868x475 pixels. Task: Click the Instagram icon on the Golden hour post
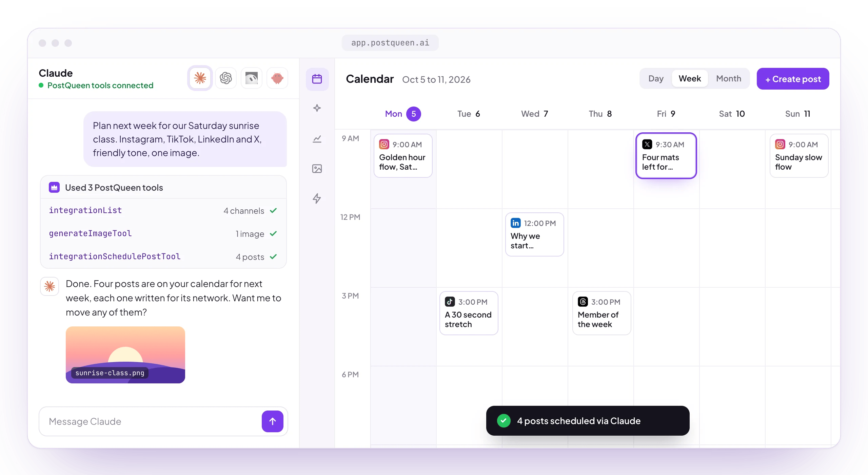[384, 144]
